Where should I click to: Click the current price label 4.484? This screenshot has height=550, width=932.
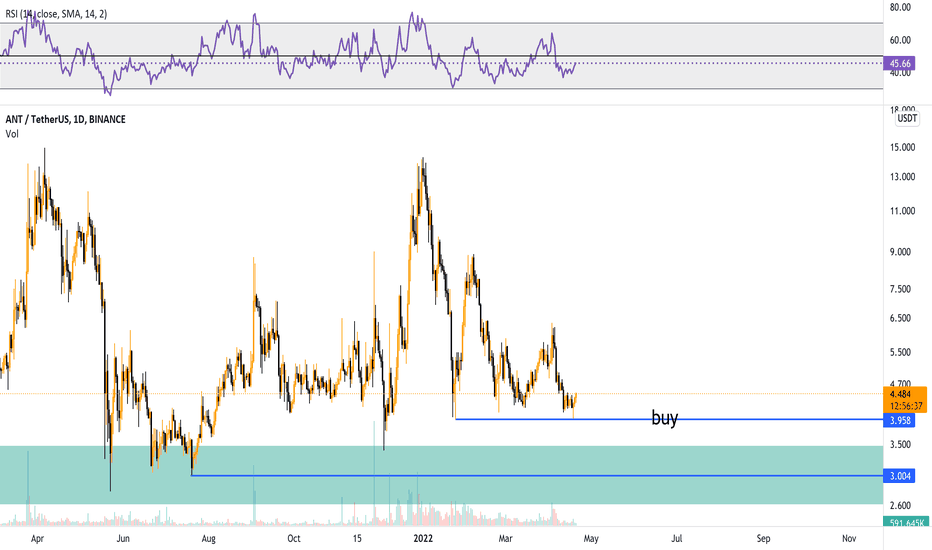(900, 394)
